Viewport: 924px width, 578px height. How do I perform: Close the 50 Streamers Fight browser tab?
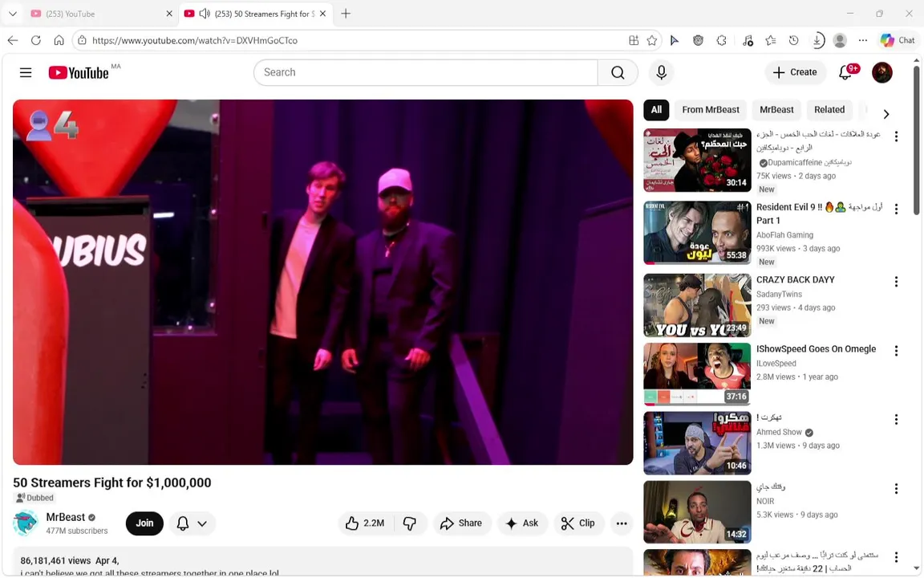click(x=323, y=14)
